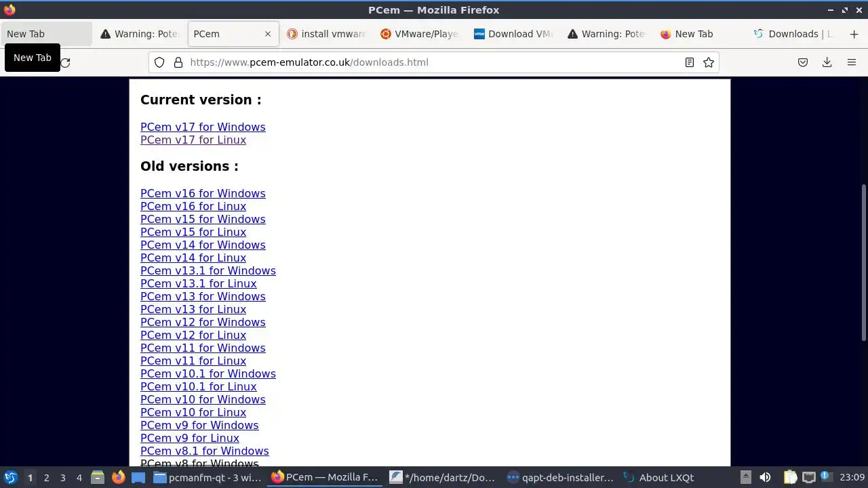Close the PCem tab

pyautogui.click(x=268, y=34)
